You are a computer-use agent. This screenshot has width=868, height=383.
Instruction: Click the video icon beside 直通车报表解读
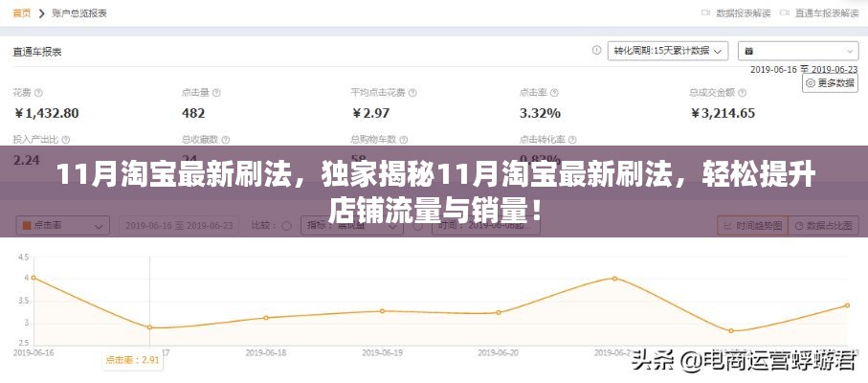[x=784, y=12]
